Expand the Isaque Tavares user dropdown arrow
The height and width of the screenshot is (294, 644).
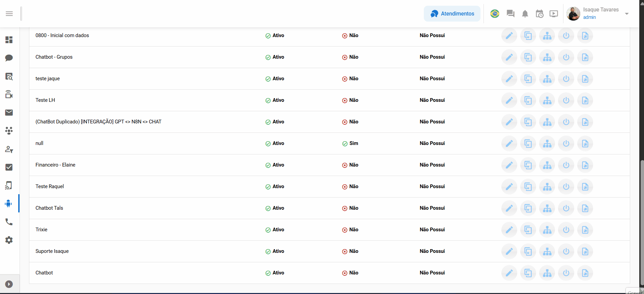click(627, 14)
